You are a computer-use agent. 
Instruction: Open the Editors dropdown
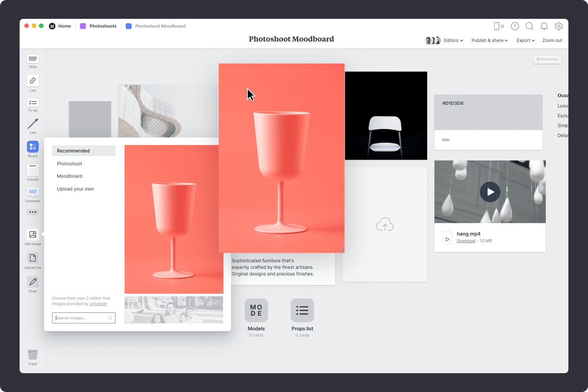pos(453,40)
